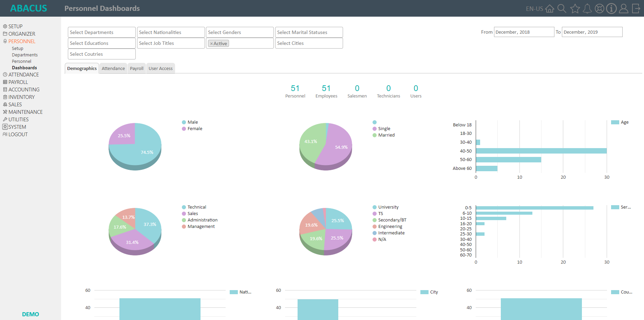Click the PAYROLL table icon in sidebar
644x320 pixels.
5,82
